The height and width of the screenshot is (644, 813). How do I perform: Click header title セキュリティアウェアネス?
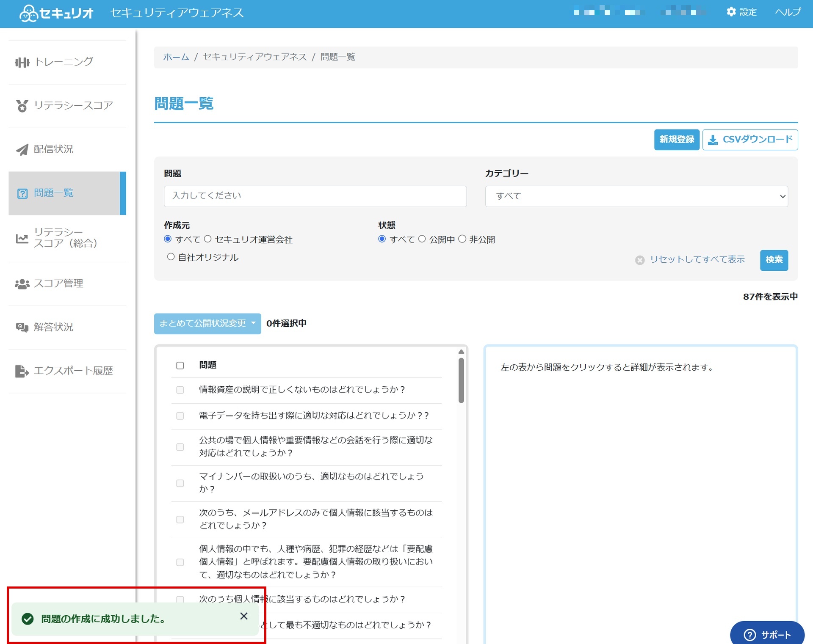(x=177, y=13)
